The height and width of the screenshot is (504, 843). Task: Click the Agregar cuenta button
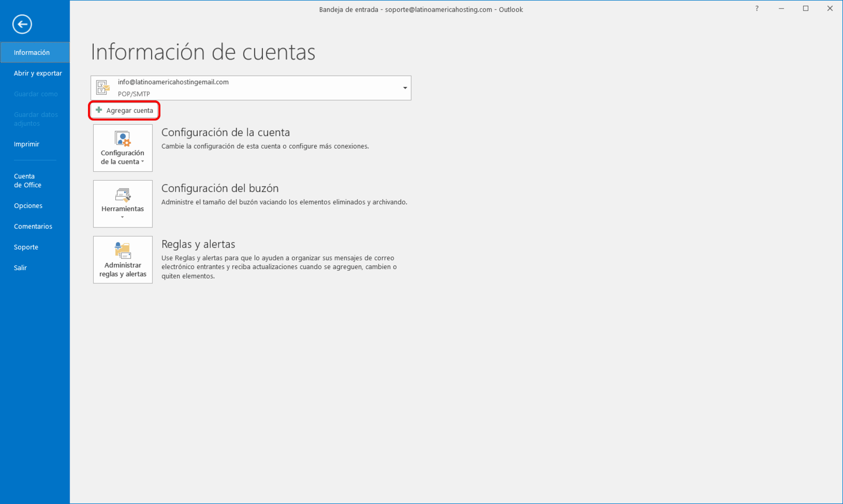click(x=124, y=111)
